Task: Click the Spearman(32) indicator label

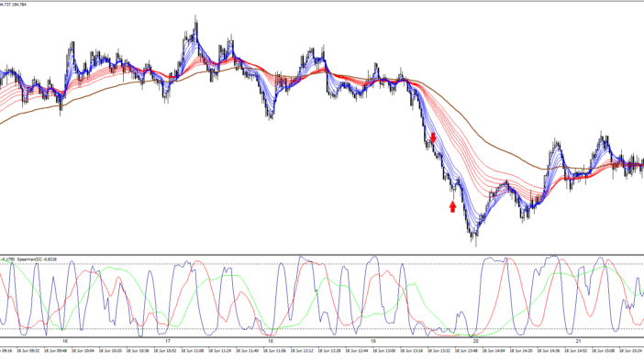Action: tap(37, 259)
